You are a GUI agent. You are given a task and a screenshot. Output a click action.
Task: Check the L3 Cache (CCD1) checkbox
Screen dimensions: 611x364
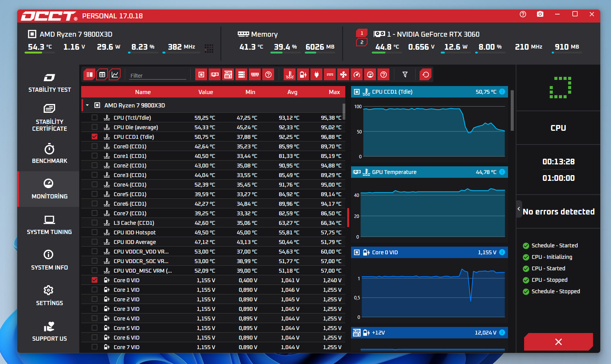click(x=95, y=223)
